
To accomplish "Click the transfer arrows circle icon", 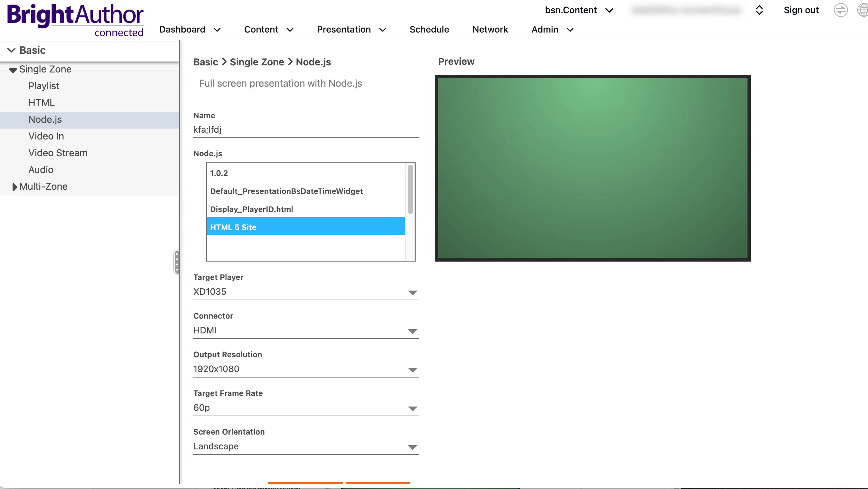I will [840, 10].
